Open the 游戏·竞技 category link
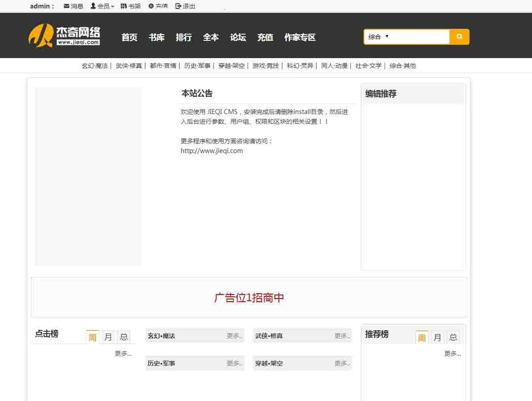532x401 pixels. (266, 66)
